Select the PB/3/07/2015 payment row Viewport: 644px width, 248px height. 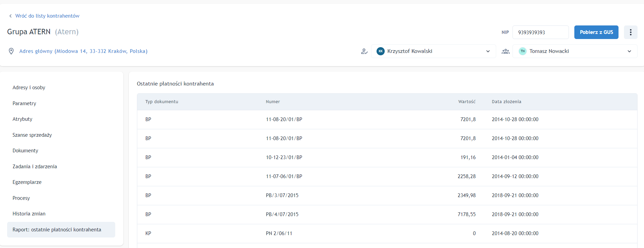pos(282,195)
